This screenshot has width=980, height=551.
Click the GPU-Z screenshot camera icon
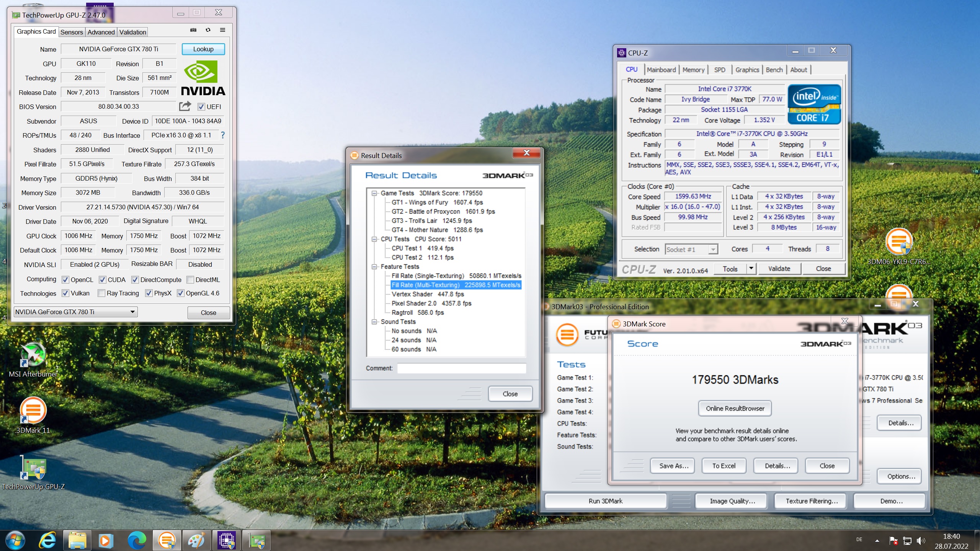pyautogui.click(x=193, y=30)
